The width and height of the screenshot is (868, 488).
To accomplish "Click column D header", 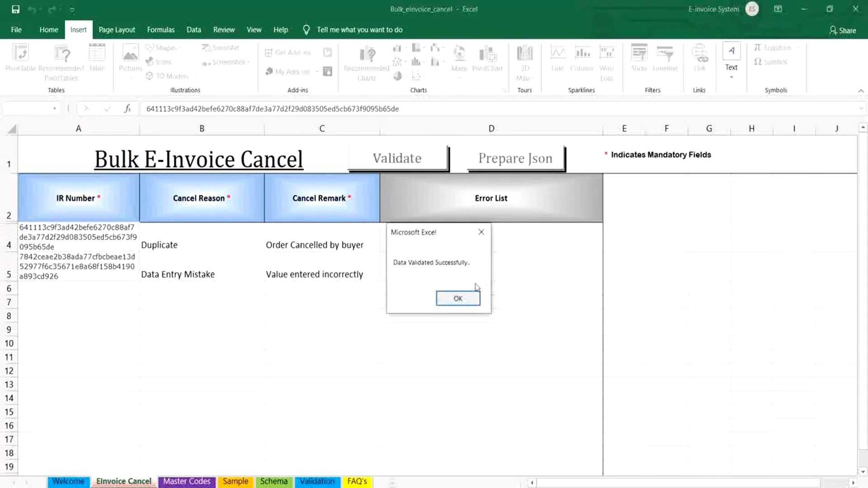I will [491, 129].
